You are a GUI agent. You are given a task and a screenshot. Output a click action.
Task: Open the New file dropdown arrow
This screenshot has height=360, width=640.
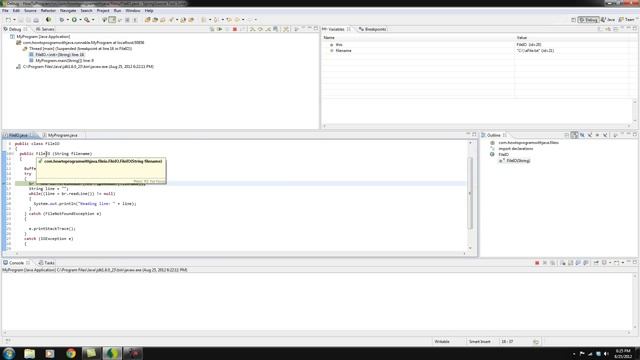[x=14, y=20]
